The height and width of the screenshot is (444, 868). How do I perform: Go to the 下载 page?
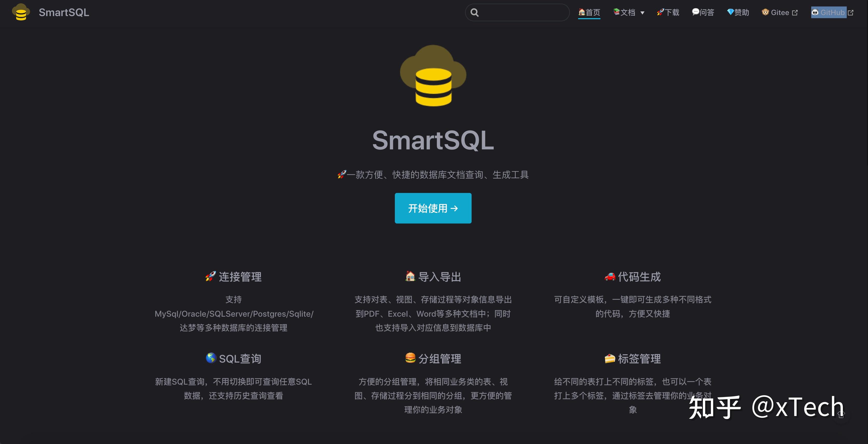pyautogui.click(x=668, y=12)
